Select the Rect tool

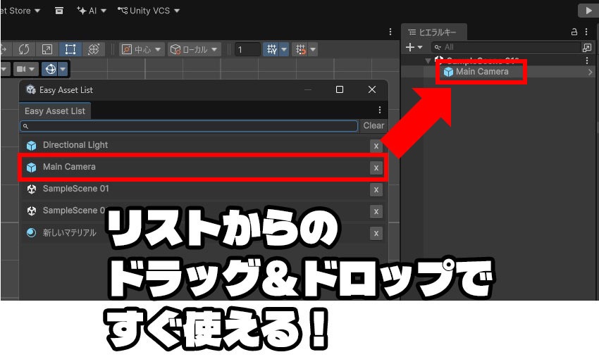pyautogui.click(x=70, y=49)
